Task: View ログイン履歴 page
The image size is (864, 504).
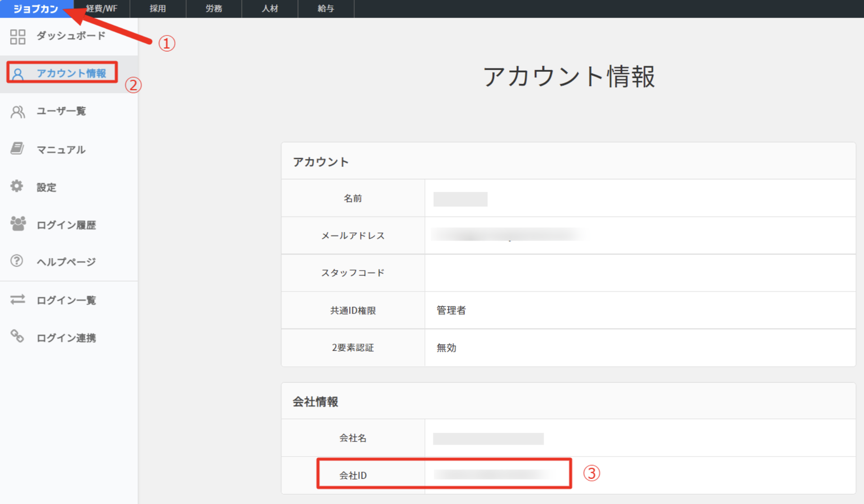Action: (66, 225)
